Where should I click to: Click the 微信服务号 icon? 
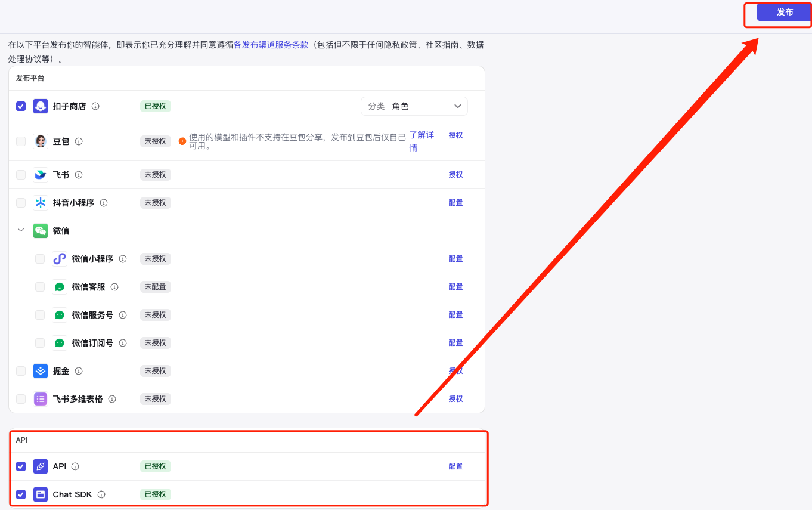pyautogui.click(x=60, y=315)
